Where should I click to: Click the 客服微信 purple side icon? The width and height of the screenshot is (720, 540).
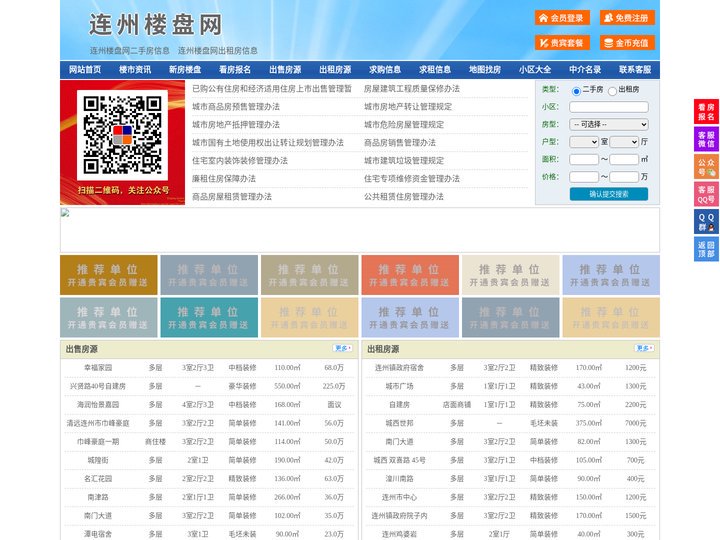pyautogui.click(x=706, y=139)
